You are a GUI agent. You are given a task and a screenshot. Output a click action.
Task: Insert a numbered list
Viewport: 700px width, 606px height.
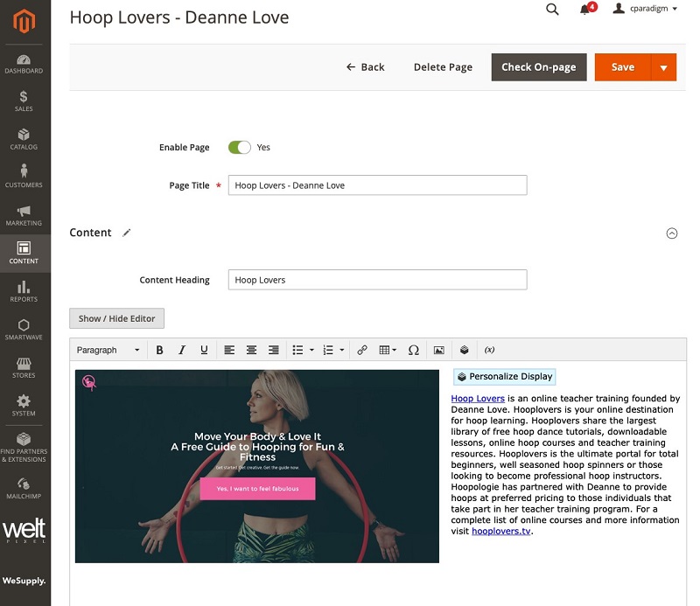(x=328, y=350)
